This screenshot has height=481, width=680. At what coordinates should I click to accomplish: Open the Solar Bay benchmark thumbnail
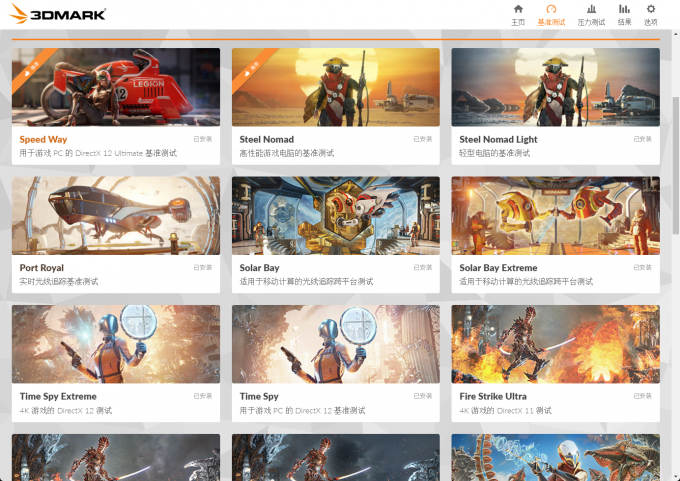click(336, 216)
